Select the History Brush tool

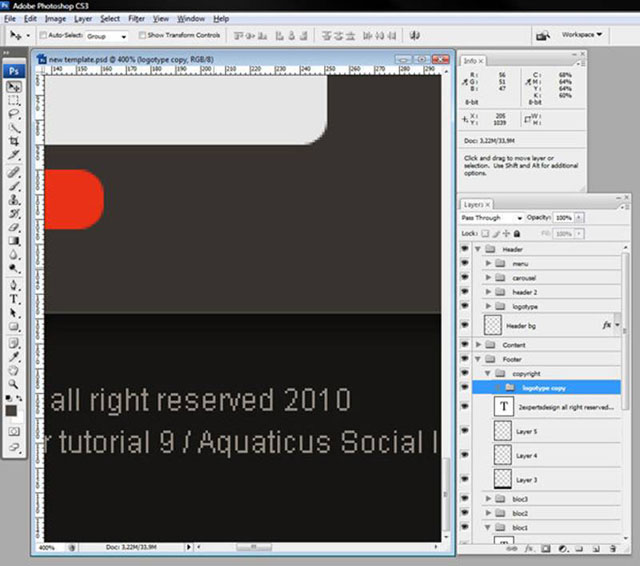(x=14, y=213)
